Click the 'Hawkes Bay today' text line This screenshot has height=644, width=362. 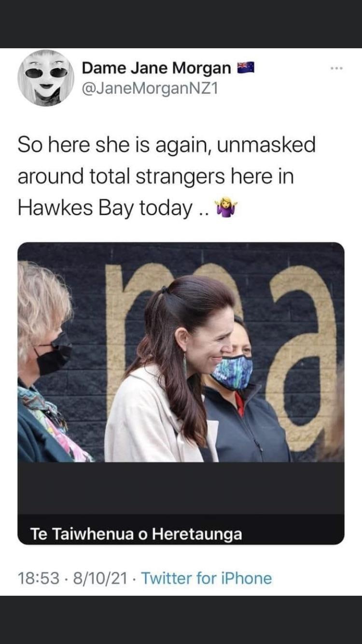click(114, 208)
